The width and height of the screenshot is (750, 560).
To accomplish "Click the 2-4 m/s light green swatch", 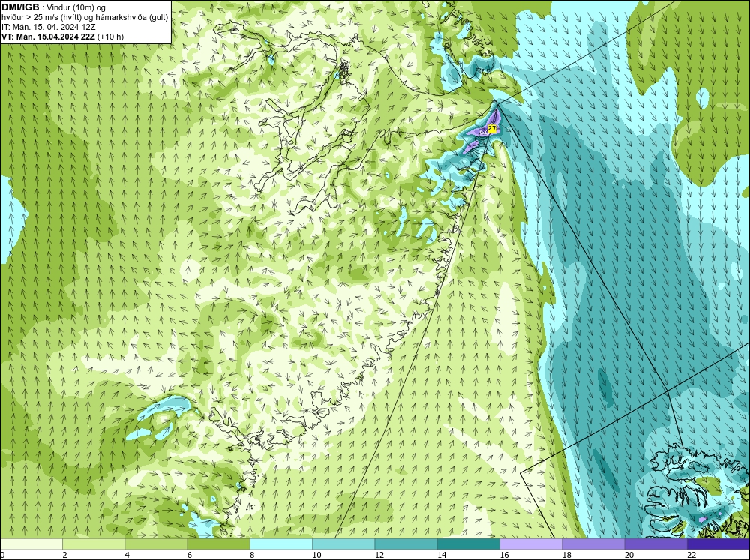I will (94, 544).
